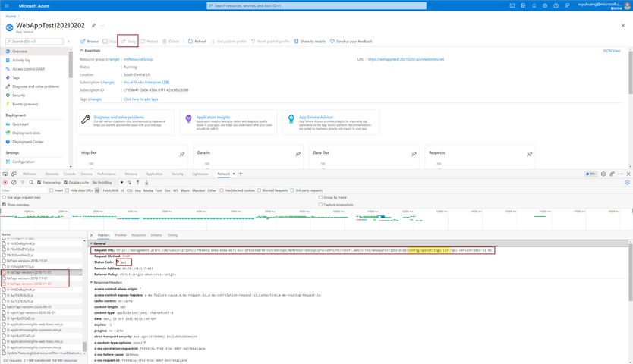Pin the Http 5xx chart

pyautogui.click(x=182, y=154)
